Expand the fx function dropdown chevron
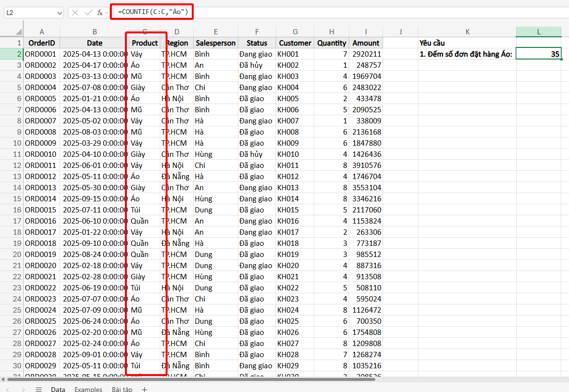 click(107, 13)
